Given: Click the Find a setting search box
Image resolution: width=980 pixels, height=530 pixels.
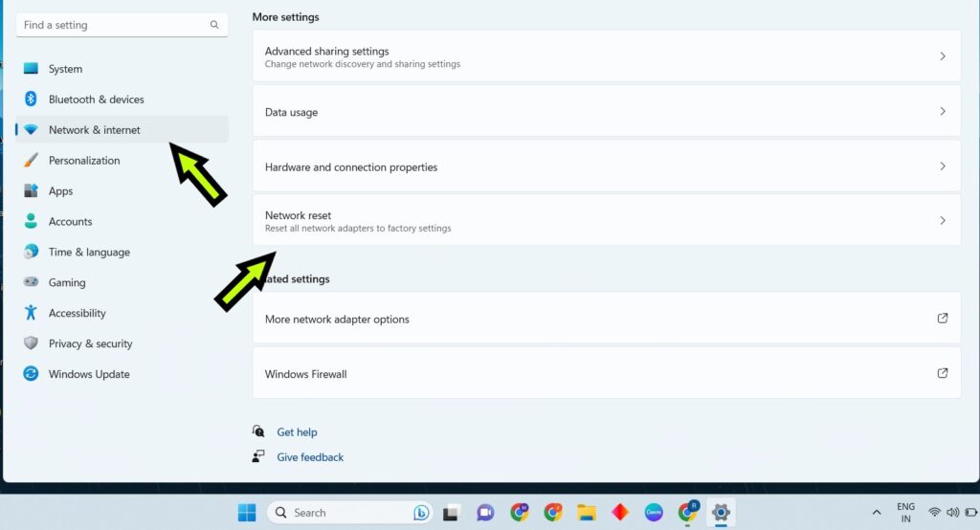Looking at the screenshot, I should (122, 25).
